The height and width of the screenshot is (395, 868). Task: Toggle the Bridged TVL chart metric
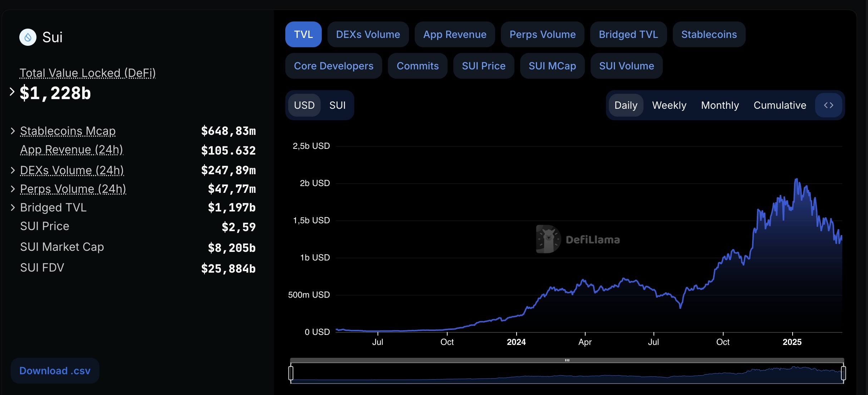[628, 34]
